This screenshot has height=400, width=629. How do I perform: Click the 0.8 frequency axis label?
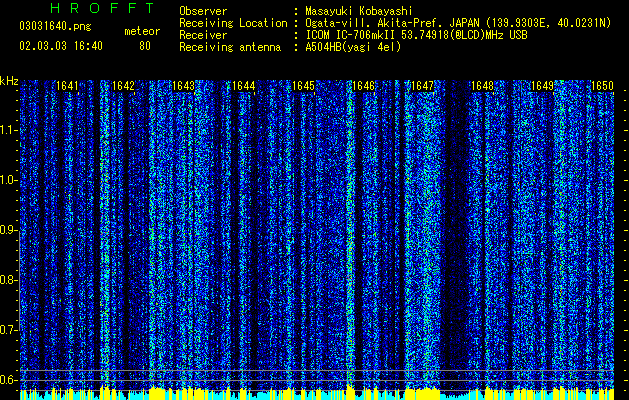(x=8, y=280)
